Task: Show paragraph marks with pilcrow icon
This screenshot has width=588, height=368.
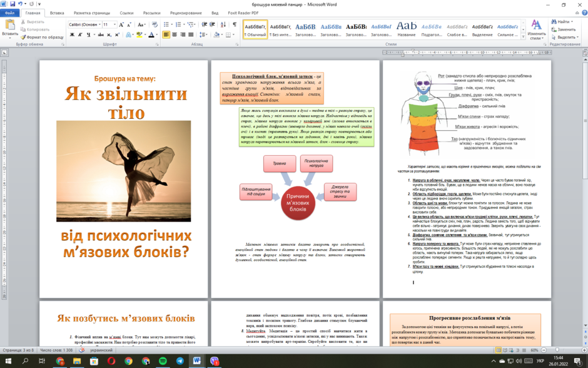Action: (x=235, y=24)
